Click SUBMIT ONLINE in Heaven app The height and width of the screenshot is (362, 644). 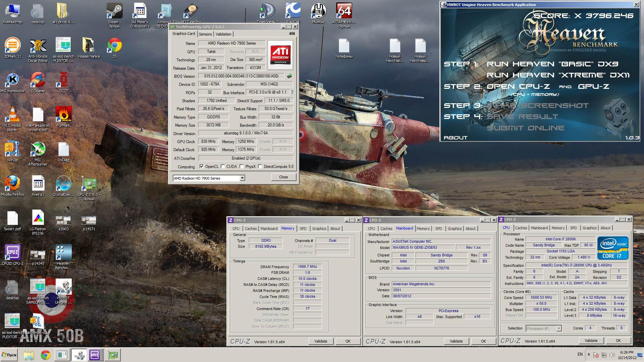525,128
